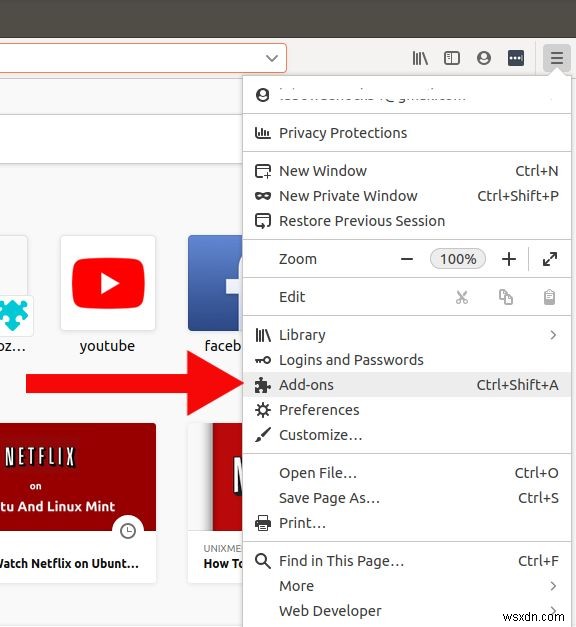This screenshot has height=627, width=576.
Task: Click the Paste clipboard icon
Action: pos(550,297)
